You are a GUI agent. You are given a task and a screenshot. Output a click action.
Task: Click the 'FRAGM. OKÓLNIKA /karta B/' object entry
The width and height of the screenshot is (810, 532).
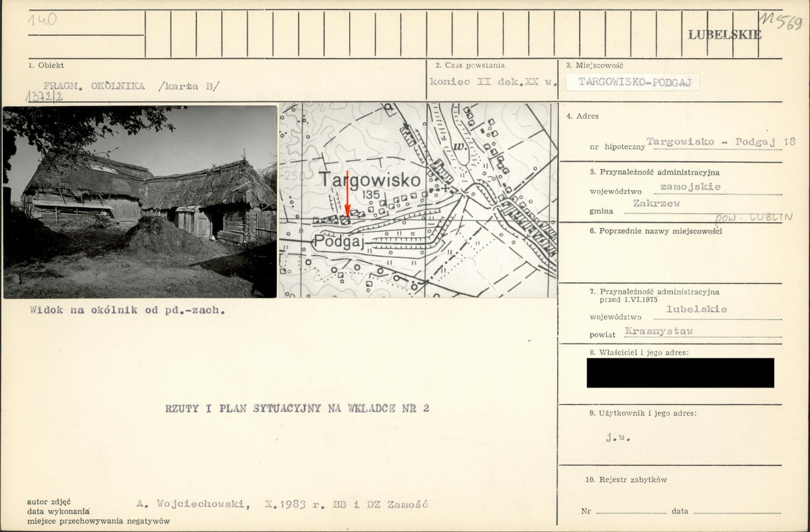point(131,86)
